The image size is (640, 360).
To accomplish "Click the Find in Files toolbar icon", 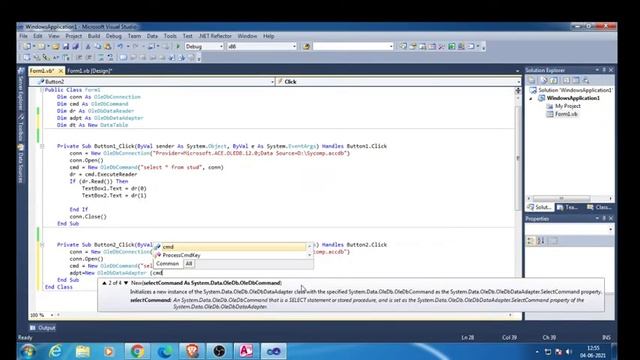I will [307, 47].
